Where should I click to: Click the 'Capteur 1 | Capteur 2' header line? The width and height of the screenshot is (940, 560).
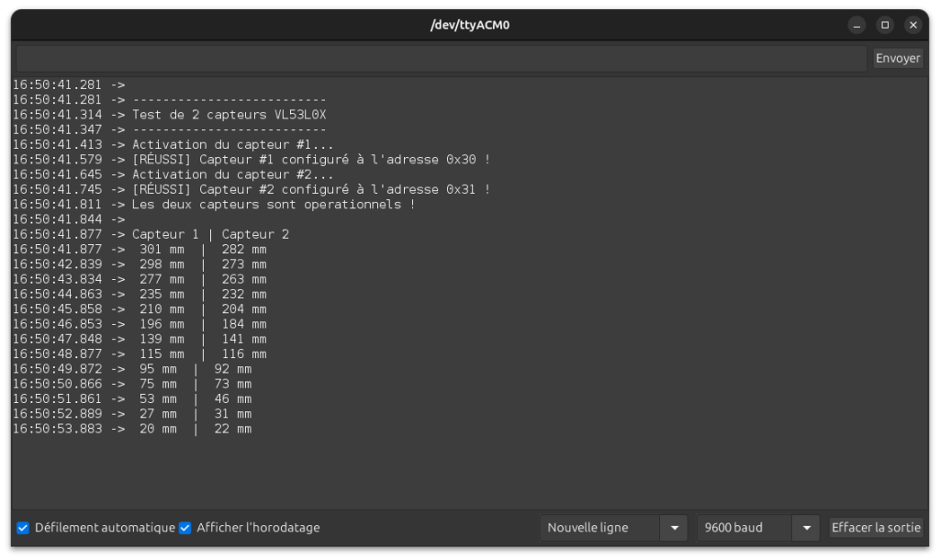click(210, 234)
